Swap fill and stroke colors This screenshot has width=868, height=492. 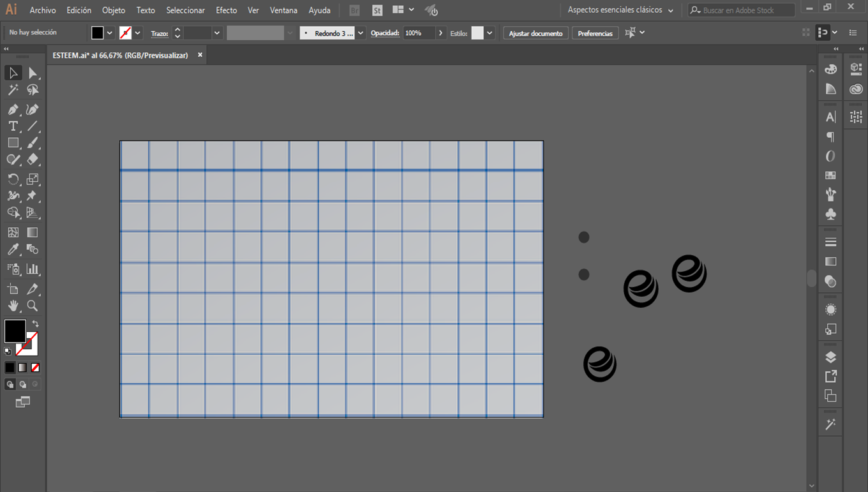click(x=36, y=324)
